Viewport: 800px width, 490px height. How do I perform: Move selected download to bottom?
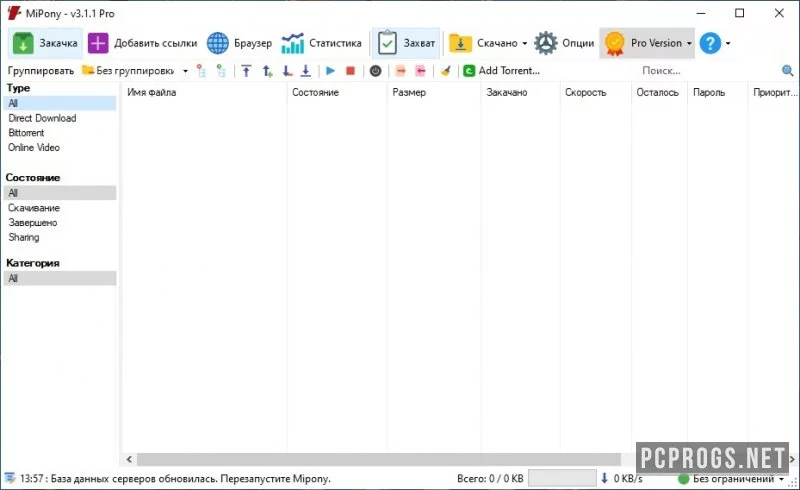point(306,71)
